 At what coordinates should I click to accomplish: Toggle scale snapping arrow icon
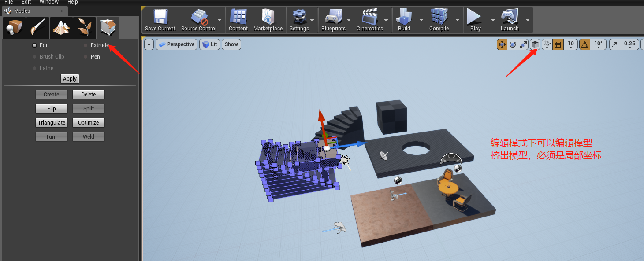[x=614, y=44]
